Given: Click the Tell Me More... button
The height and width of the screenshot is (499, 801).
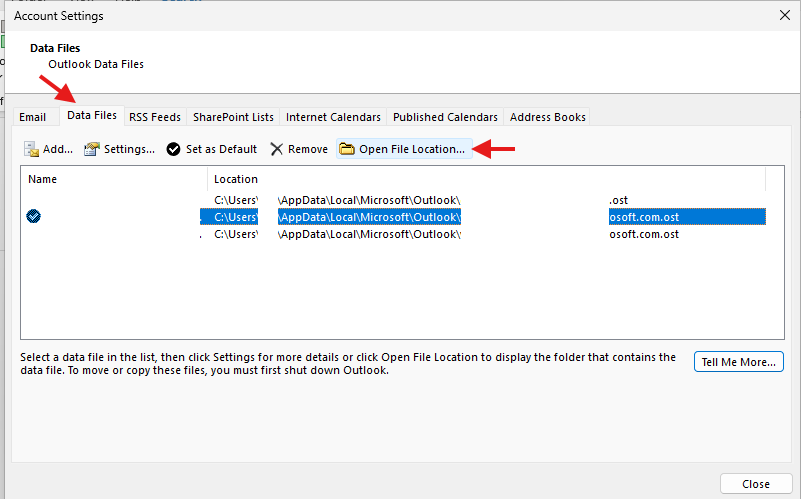Looking at the screenshot, I should [x=739, y=362].
